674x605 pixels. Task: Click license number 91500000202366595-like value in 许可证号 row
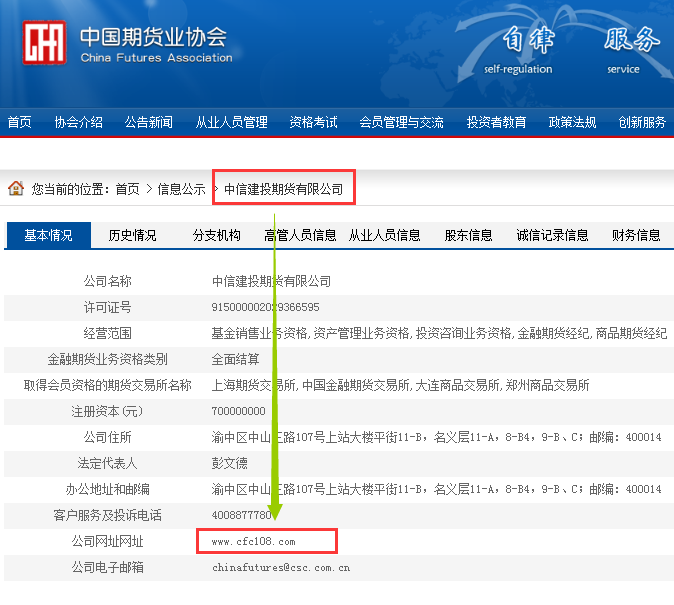(x=266, y=307)
